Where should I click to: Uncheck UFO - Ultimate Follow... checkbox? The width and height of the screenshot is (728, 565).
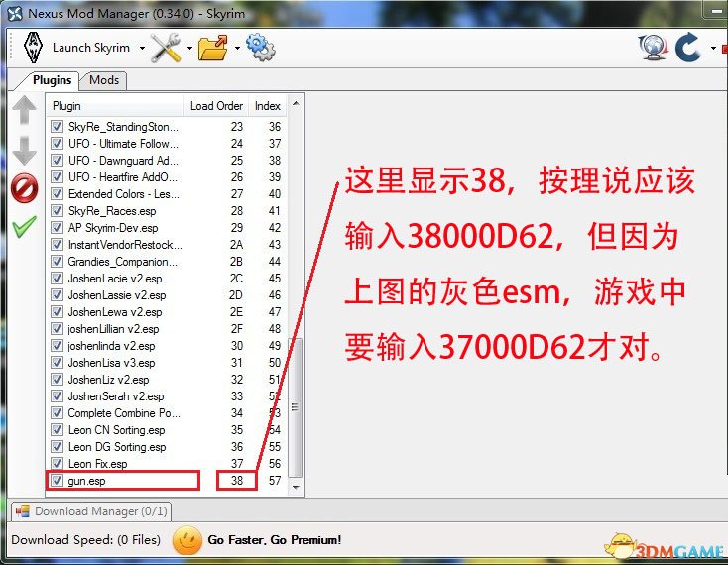pos(58,144)
